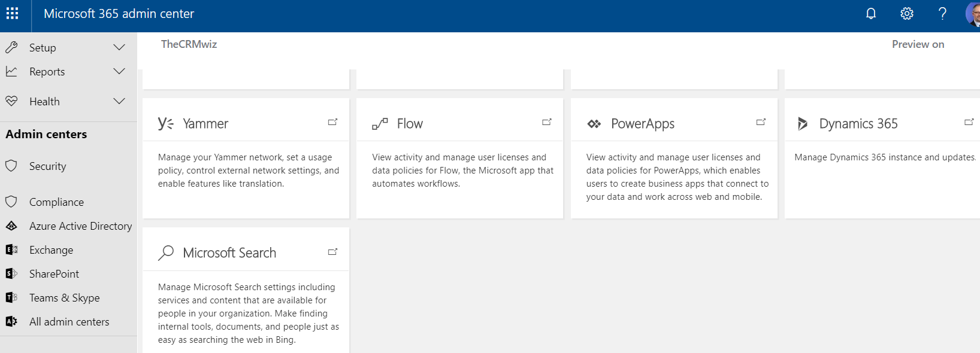Open Microsoft Search pop-out icon
This screenshot has height=353, width=980.
coord(332,252)
